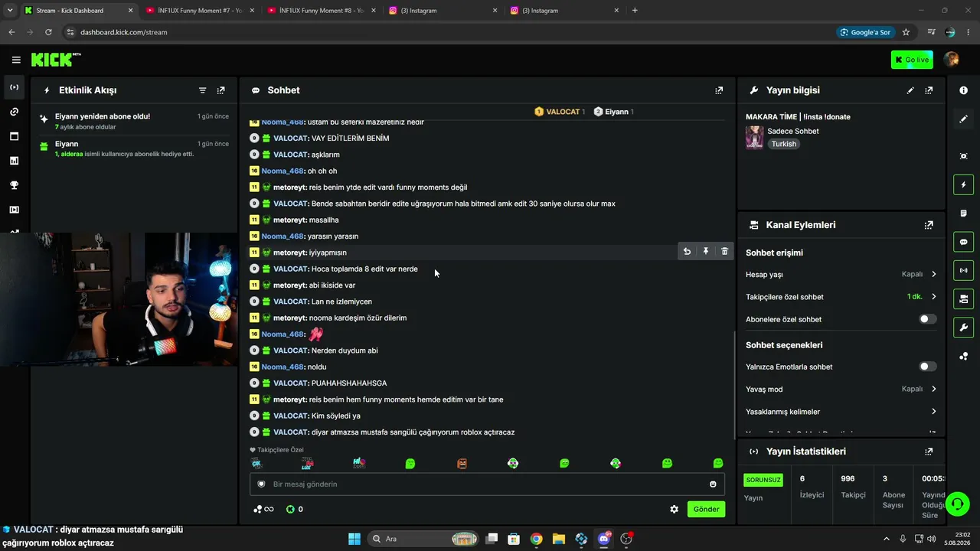Open the user profile avatar by Go live
The width and height of the screenshot is (980, 551).
pos(952,60)
